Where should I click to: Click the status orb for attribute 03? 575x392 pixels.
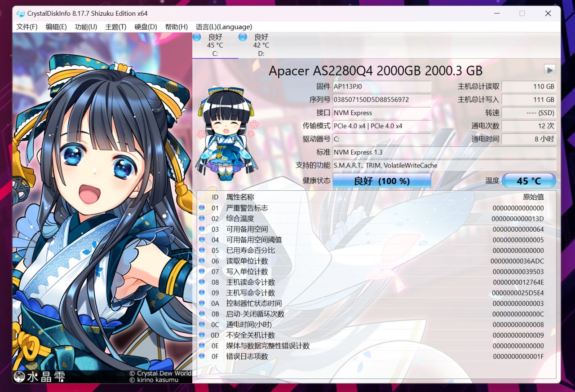(x=202, y=229)
